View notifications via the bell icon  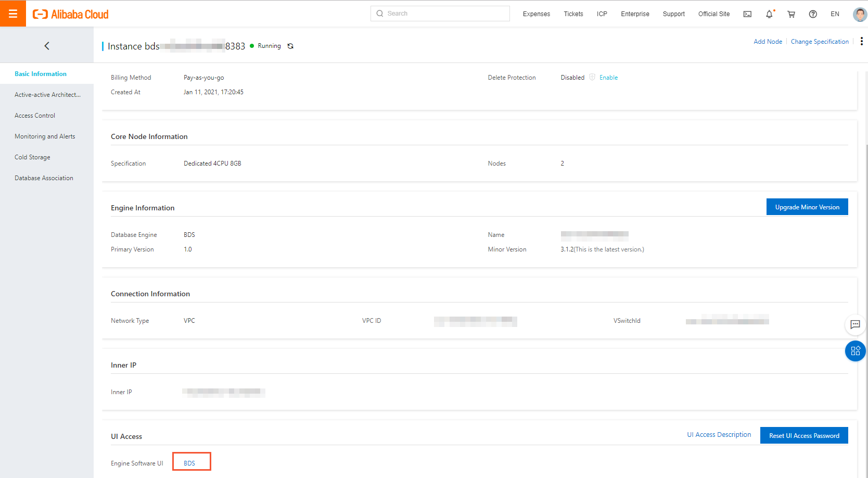[769, 14]
